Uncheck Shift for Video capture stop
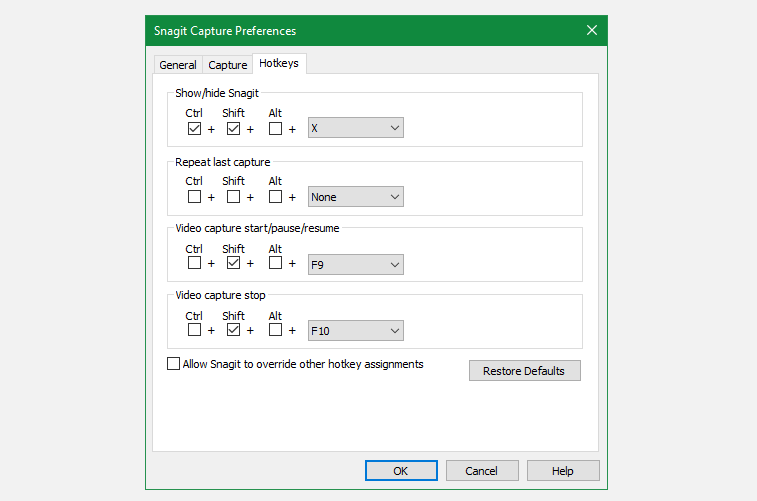757x501 pixels. coord(233,330)
